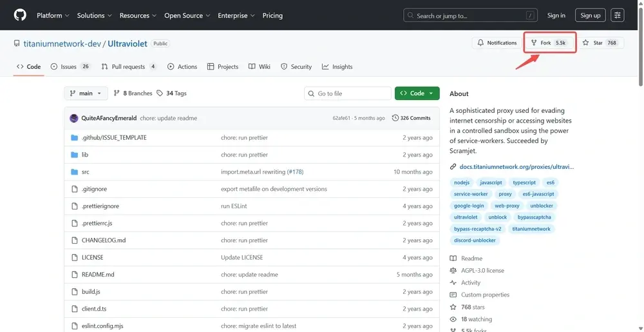This screenshot has width=644, height=332.
Task: Click the Sign up button
Action: pos(590,15)
